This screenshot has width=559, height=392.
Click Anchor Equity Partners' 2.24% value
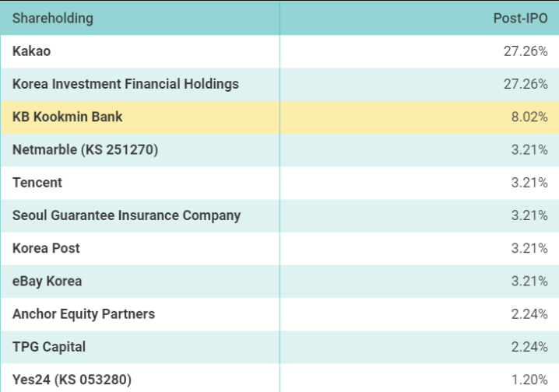coord(529,314)
